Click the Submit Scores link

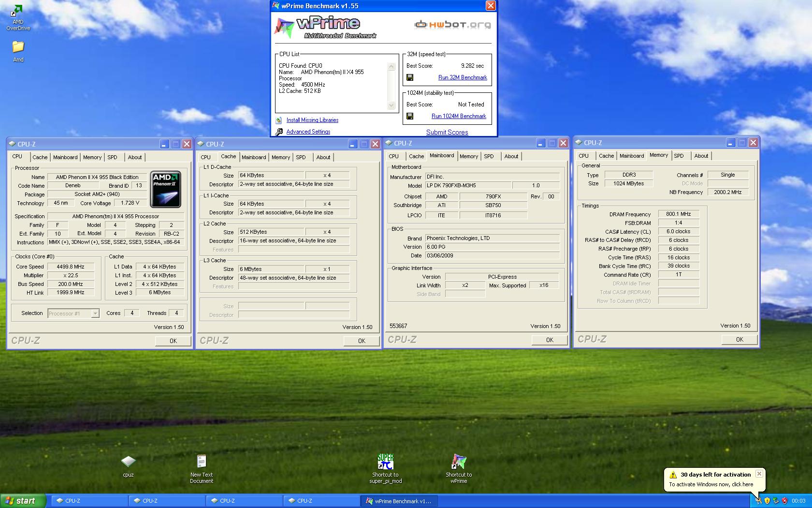(447, 132)
